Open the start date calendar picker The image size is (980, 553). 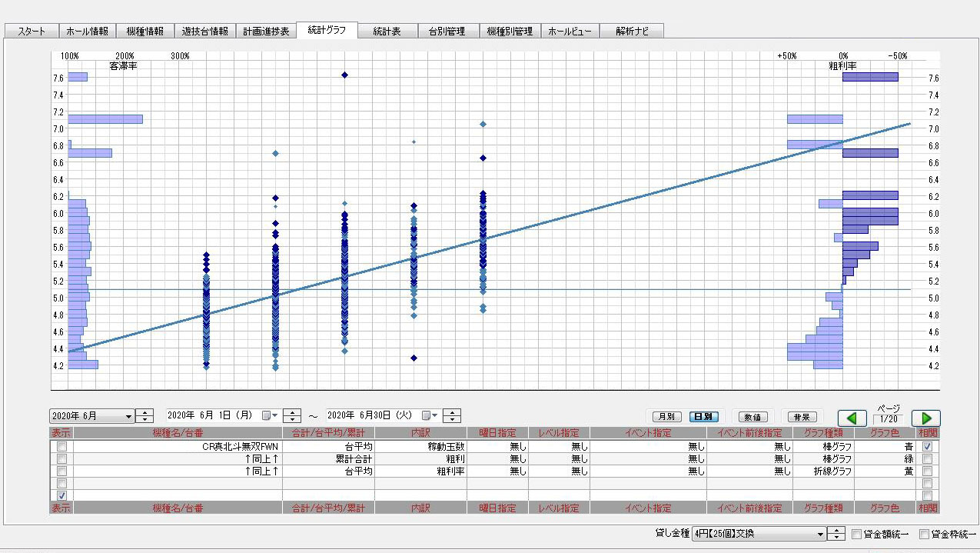click(x=268, y=416)
